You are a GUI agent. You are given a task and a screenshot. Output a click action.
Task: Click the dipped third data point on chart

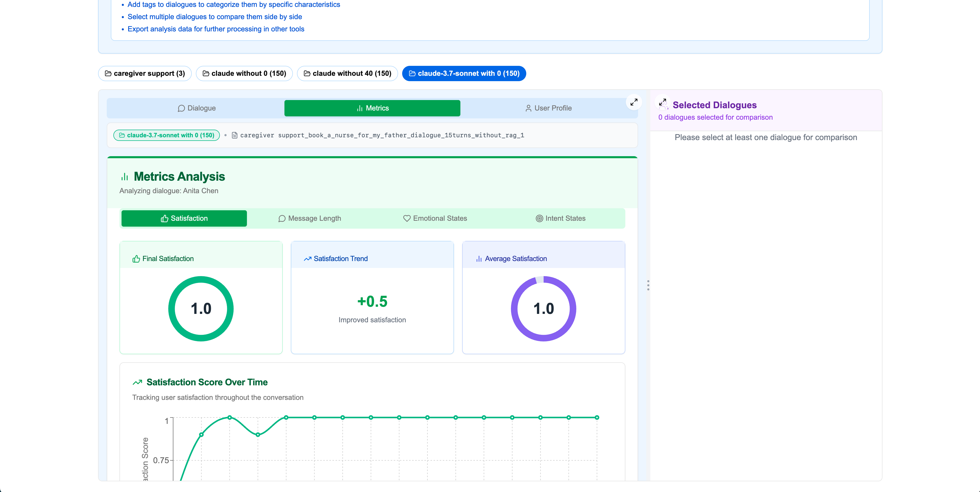[x=258, y=435]
